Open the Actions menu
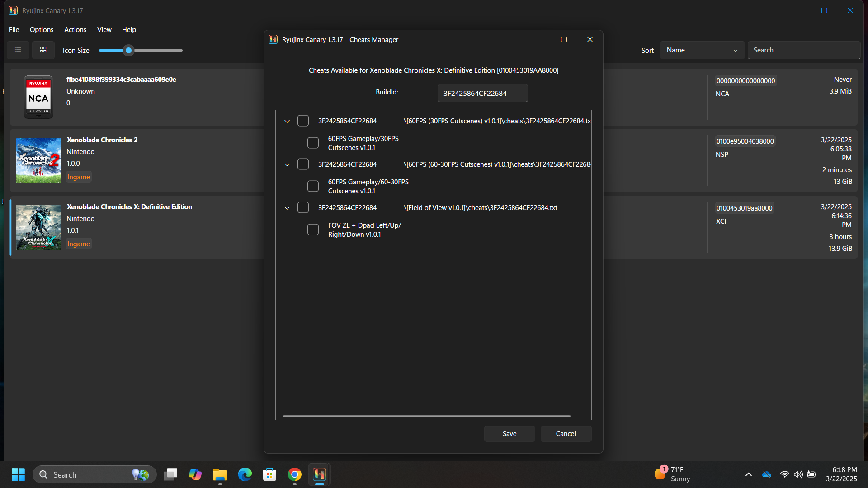Image resolution: width=868 pixels, height=488 pixels. point(75,30)
